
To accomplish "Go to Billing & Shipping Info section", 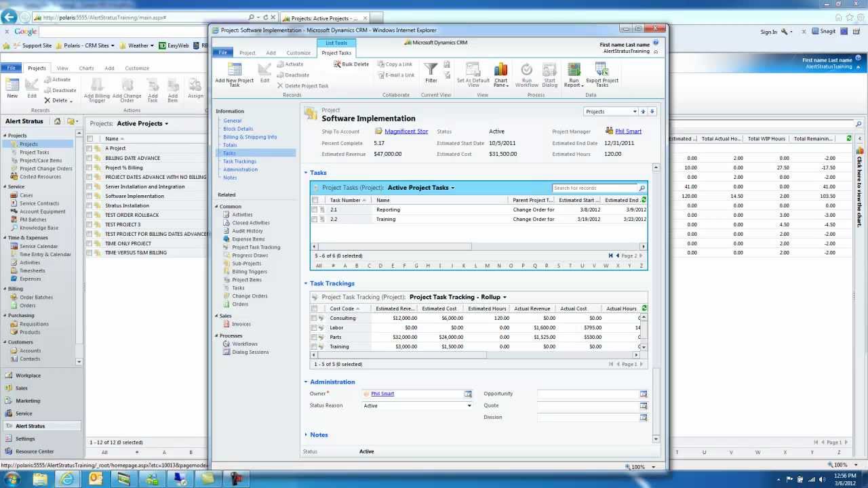I will pyautogui.click(x=250, y=137).
